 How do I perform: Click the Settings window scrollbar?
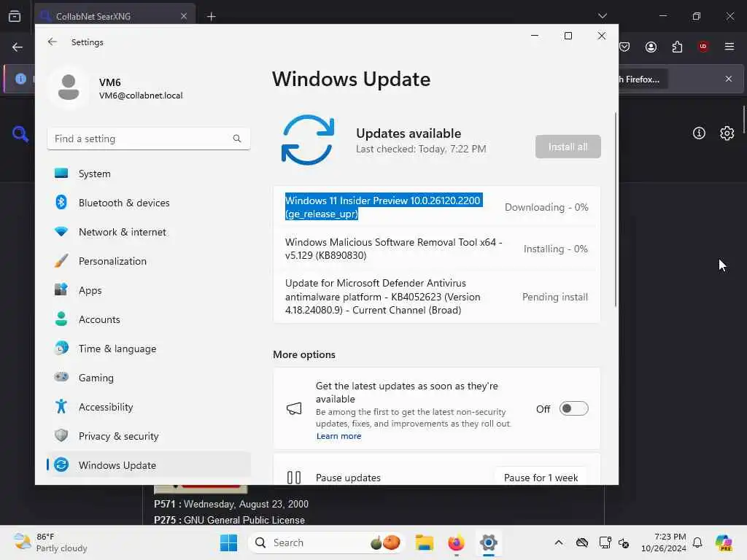pyautogui.click(x=616, y=209)
